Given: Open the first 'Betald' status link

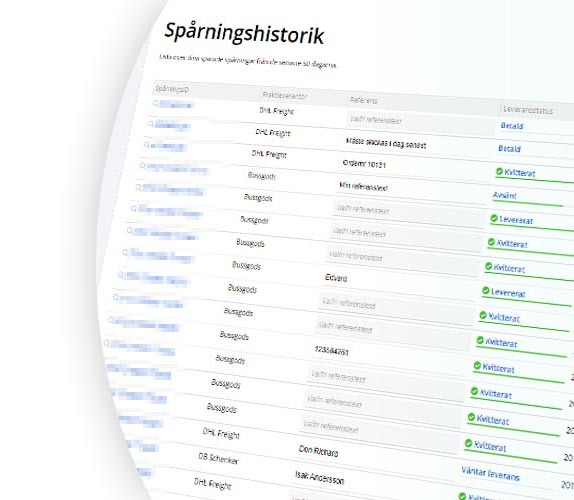Looking at the screenshot, I should 512,126.
